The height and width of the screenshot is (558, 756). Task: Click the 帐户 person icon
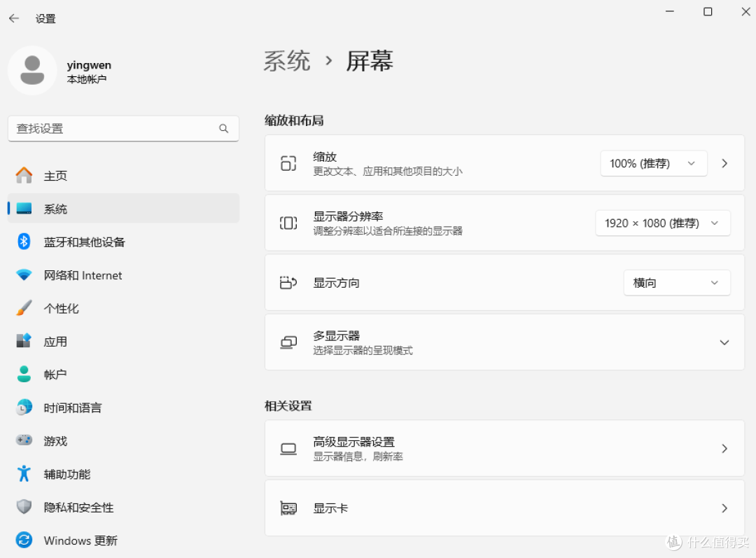pyautogui.click(x=24, y=374)
